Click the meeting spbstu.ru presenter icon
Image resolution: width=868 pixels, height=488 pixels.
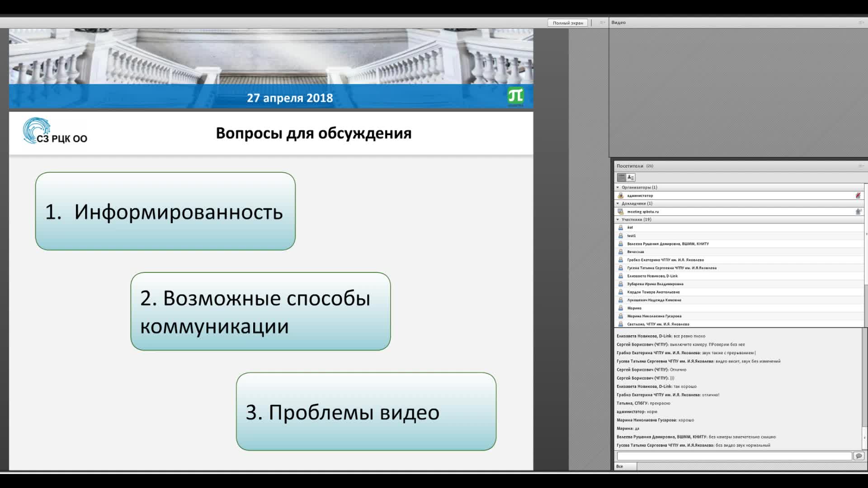(x=621, y=211)
